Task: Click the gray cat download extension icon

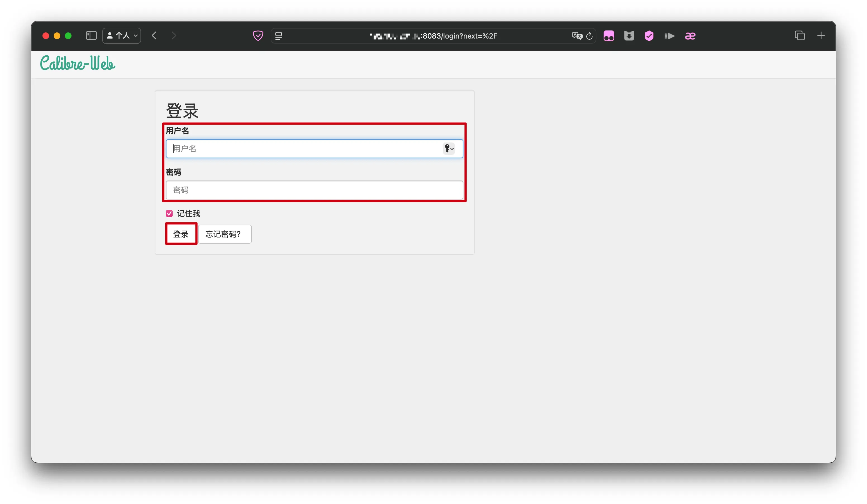Action: point(629,36)
